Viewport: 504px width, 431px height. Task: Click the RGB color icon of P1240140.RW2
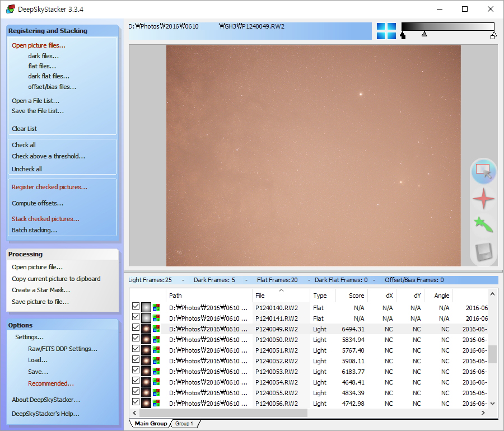coord(156,307)
